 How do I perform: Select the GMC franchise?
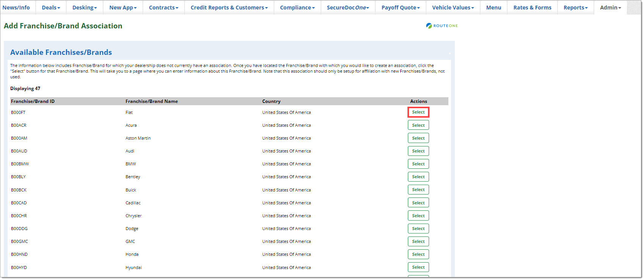[418, 241]
